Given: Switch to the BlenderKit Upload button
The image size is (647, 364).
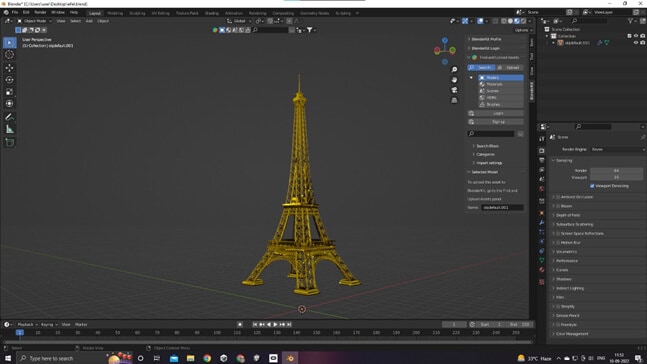Looking at the screenshot, I should click(x=510, y=68).
